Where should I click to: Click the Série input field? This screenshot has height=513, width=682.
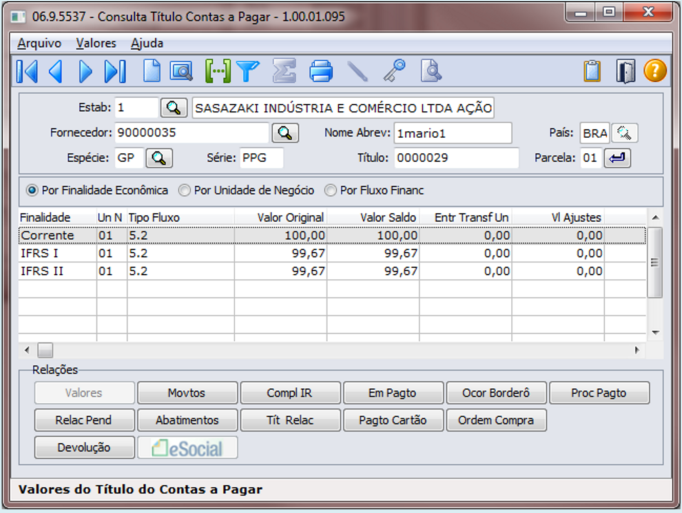click(261, 158)
